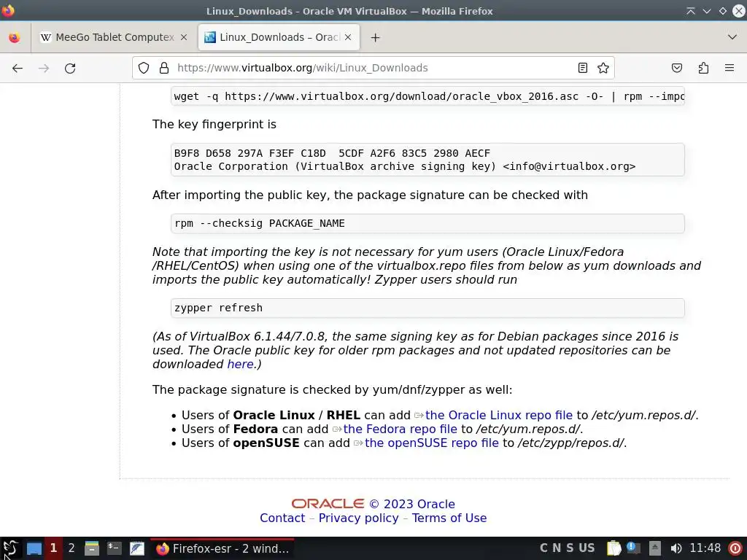
Task: Open the clipboard manager tray icon
Action: (x=614, y=548)
